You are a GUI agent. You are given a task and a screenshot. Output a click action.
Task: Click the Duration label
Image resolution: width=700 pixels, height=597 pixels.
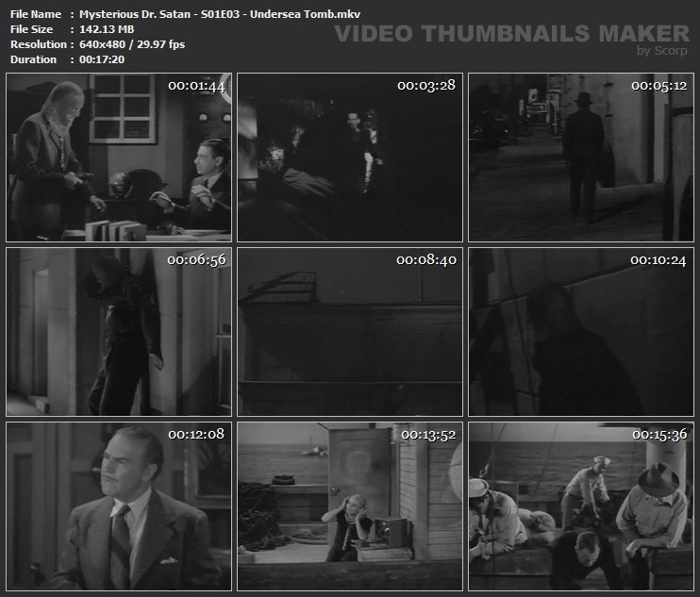(x=33, y=59)
